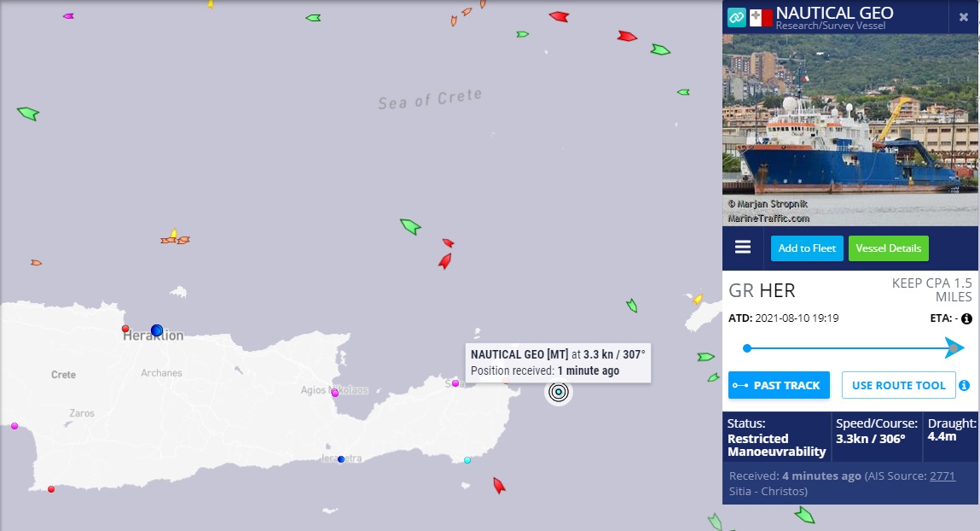Open the Nautical Geo vessel photo
The width and height of the screenshot is (980, 531).
click(850, 130)
